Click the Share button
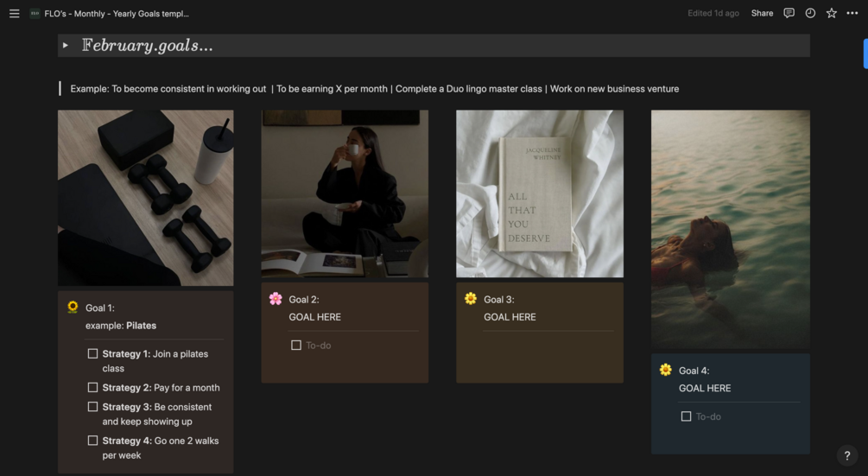 pyautogui.click(x=762, y=13)
